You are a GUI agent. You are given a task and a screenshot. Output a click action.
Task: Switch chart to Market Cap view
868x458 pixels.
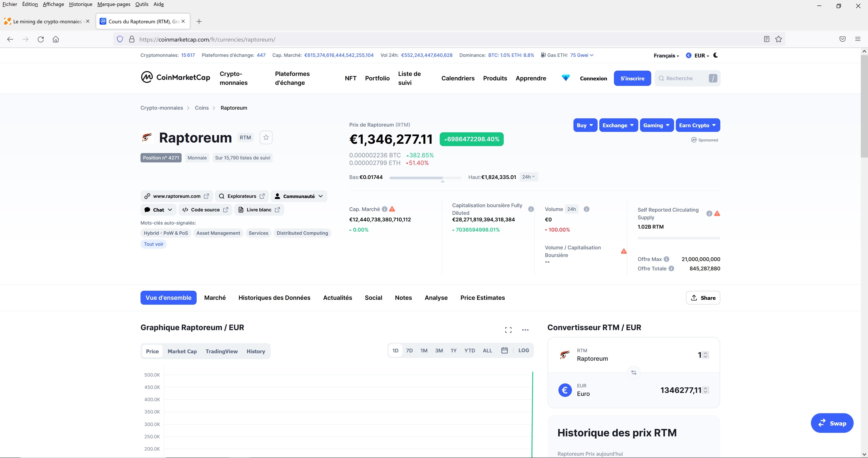coord(182,351)
